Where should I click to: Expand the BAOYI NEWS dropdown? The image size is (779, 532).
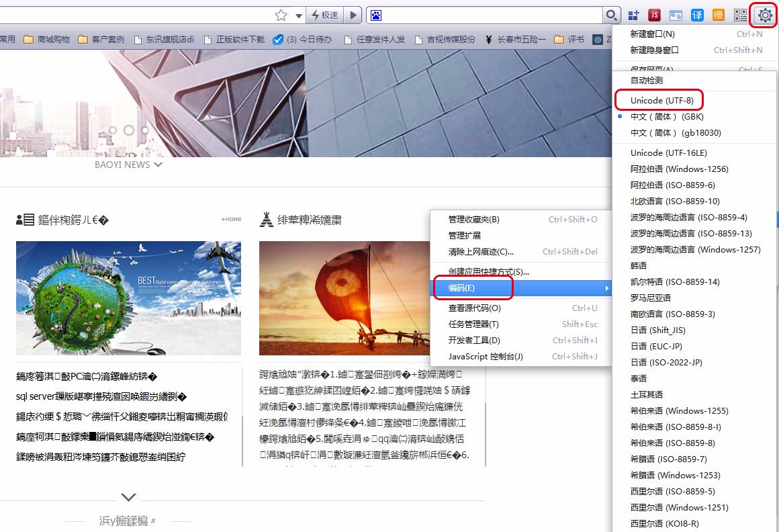(x=158, y=164)
